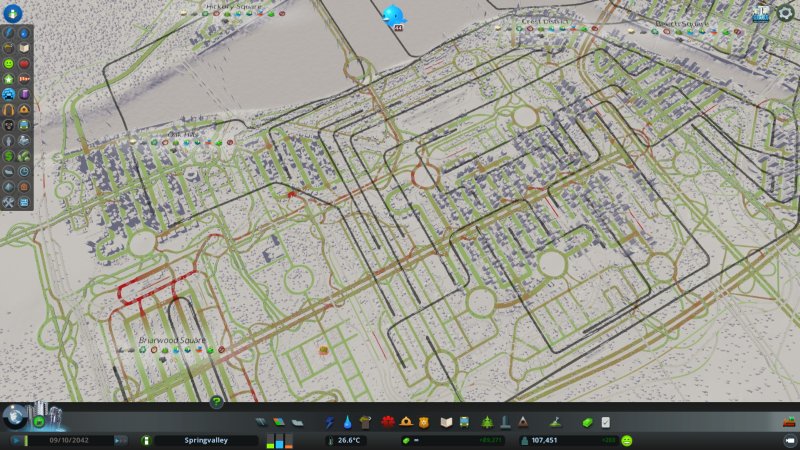Select the purple Pollution info view

tap(24, 94)
